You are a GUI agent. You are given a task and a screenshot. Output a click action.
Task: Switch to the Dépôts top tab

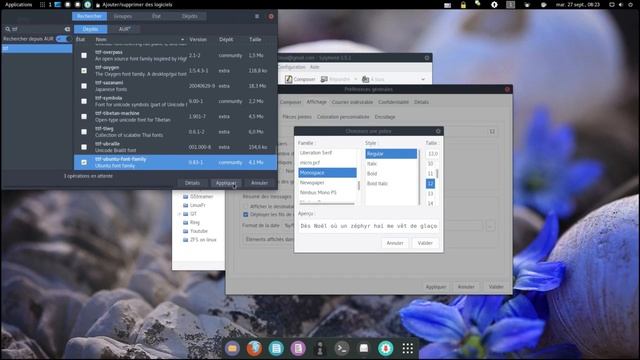click(x=189, y=16)
